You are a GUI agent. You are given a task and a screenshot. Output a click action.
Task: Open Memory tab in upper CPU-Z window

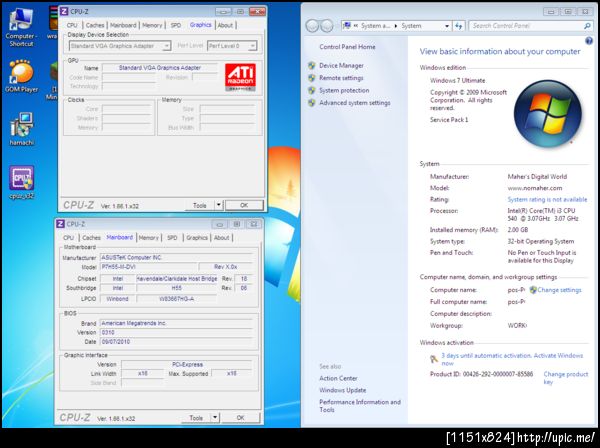pyautogui.click(x=152, y=25)
